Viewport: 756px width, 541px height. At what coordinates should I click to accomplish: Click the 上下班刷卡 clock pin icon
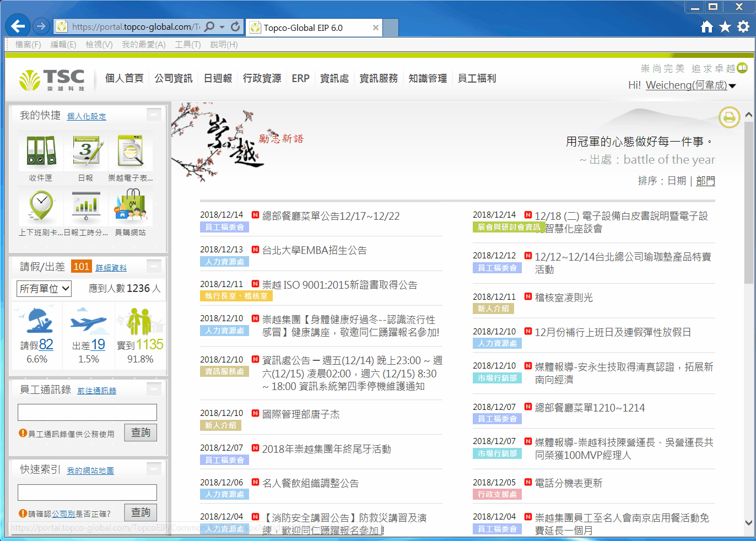tap(41, 207)
